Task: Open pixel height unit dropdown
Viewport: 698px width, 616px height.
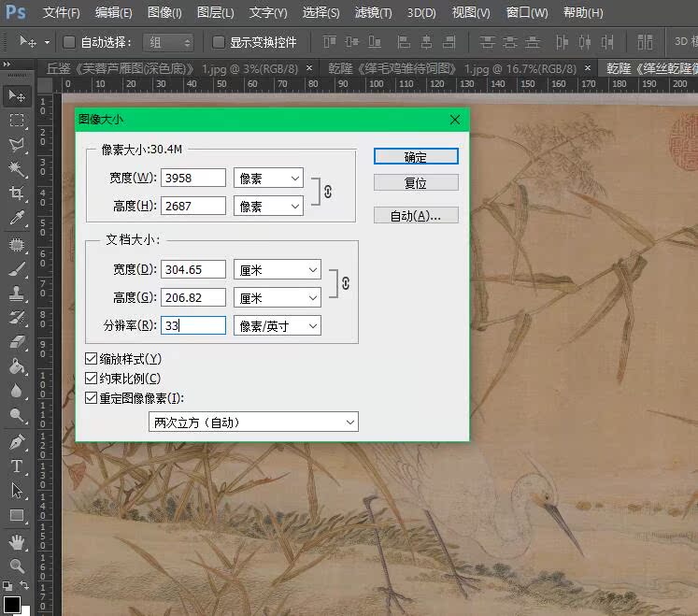Action: click(268, 206)
